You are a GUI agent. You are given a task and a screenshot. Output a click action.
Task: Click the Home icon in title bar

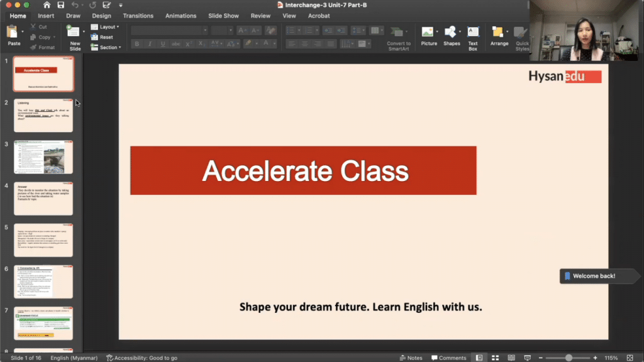[x=47, y=5]
